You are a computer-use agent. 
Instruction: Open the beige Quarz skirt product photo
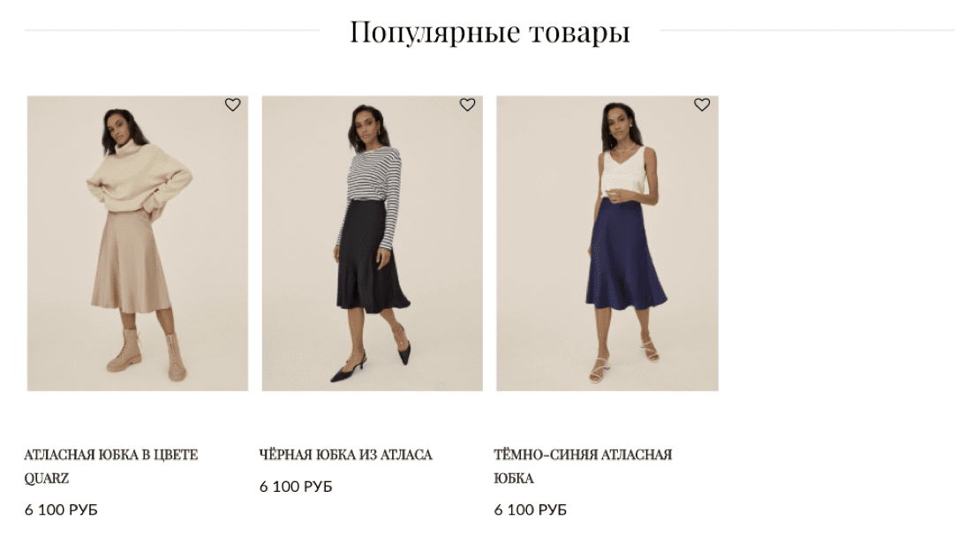coord(138,244)
